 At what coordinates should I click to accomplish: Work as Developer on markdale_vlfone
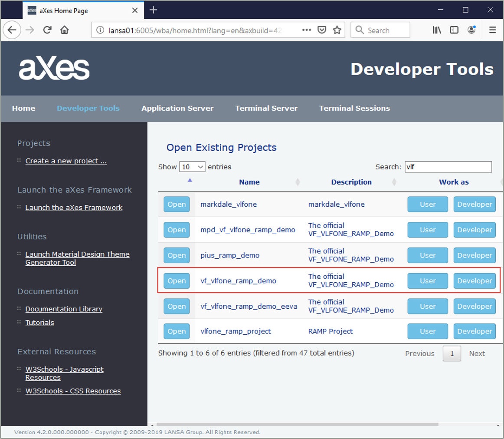475,205
